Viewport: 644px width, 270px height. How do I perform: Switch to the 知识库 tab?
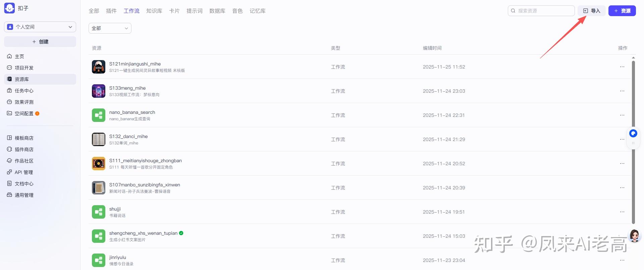[154, 11]
